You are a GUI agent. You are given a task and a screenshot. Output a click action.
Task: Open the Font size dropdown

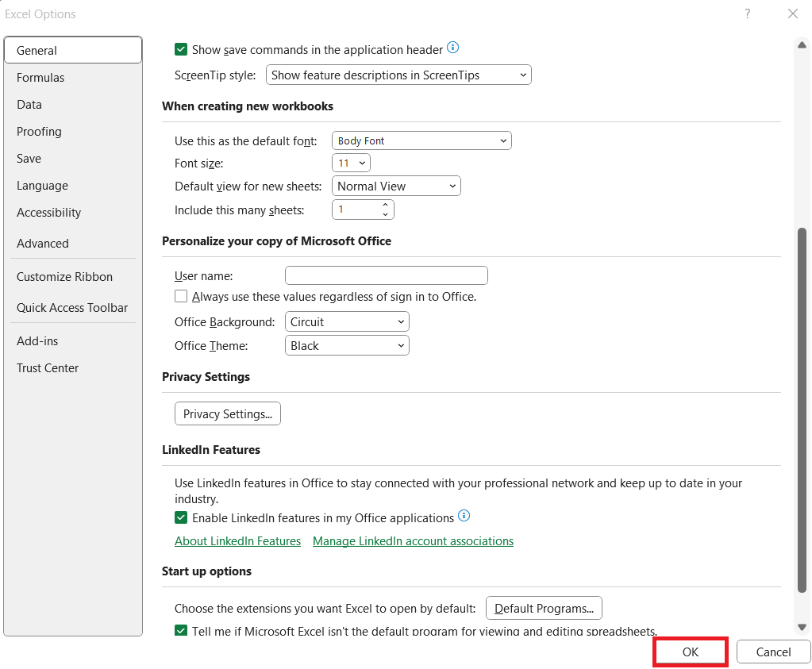pyautogui.click(x=351, y=163)
